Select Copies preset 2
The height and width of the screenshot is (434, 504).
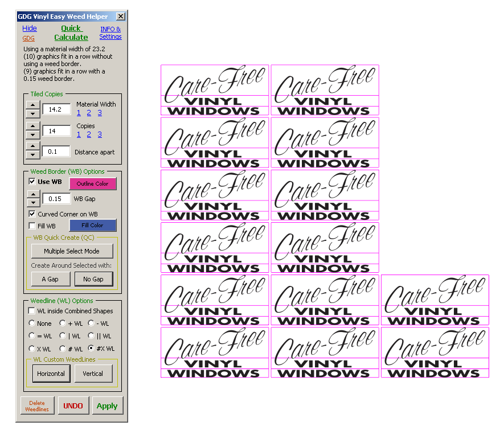89,134
